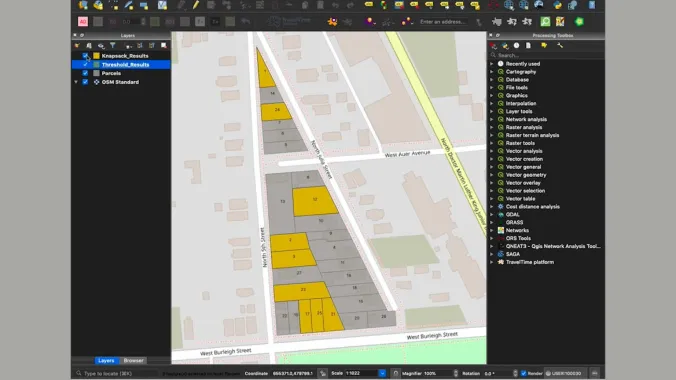676x380 pixels.
Task: Click the Enter an address field
Action: (x=444, y=22)
